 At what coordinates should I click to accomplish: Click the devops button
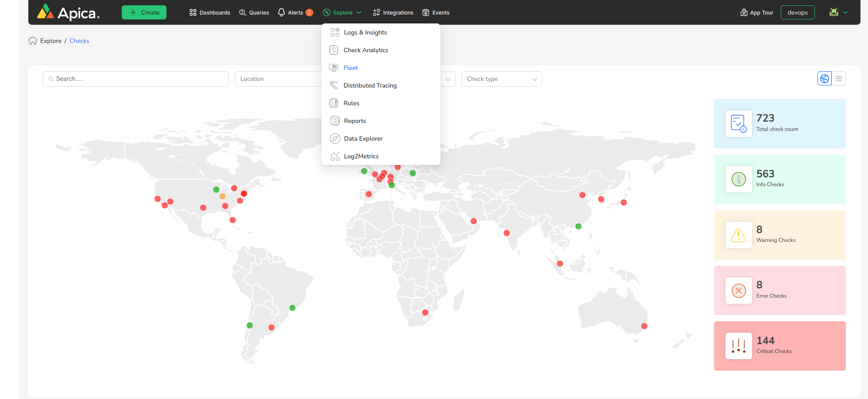tap(797, 12)
